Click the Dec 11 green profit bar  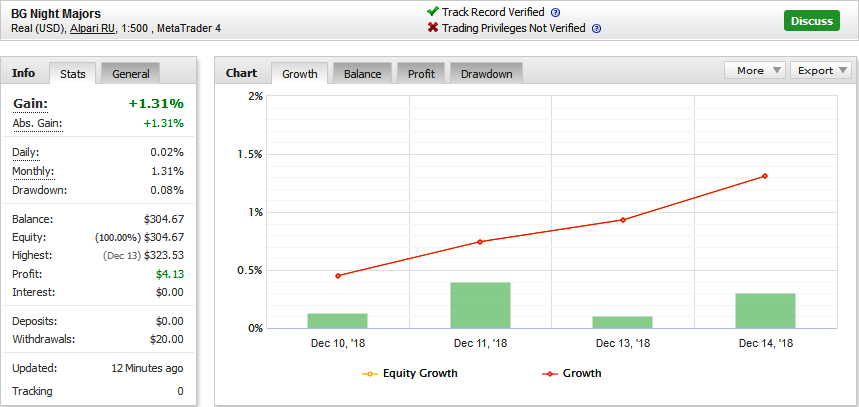(x=480, y=305)
